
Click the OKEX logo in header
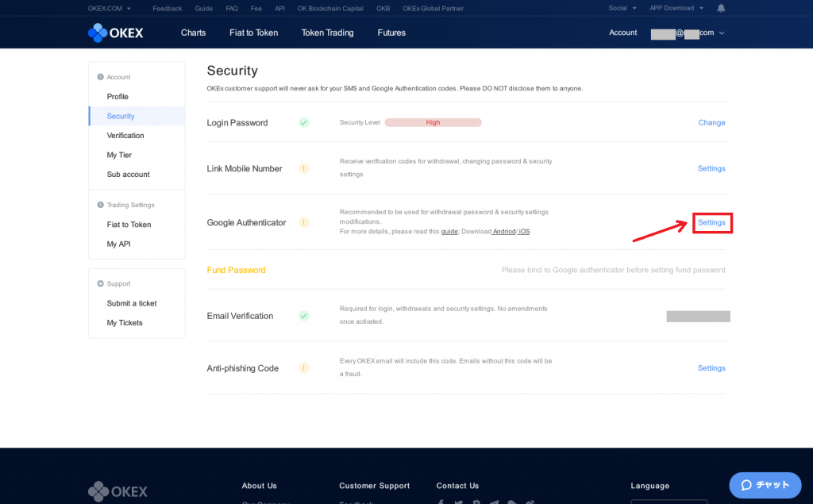tap(116, 33)
